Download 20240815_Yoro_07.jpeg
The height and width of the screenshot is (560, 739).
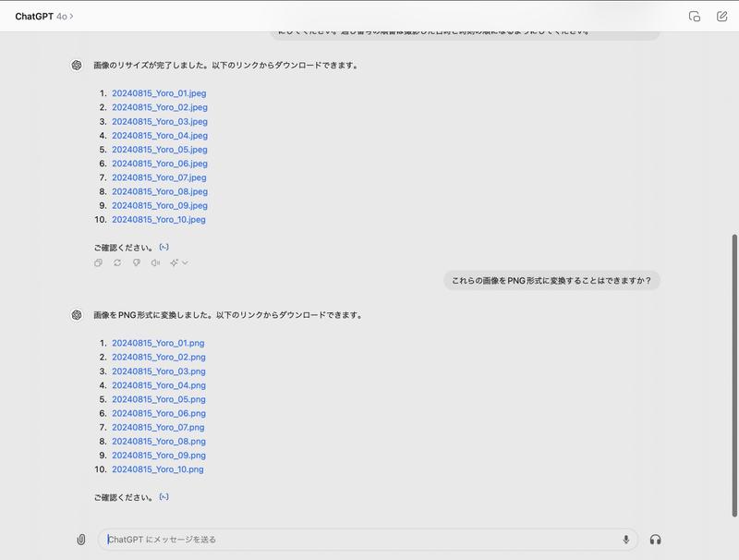159,177
